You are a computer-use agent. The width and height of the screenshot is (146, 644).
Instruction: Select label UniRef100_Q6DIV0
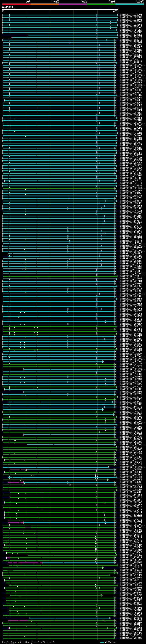coord(131,45)
